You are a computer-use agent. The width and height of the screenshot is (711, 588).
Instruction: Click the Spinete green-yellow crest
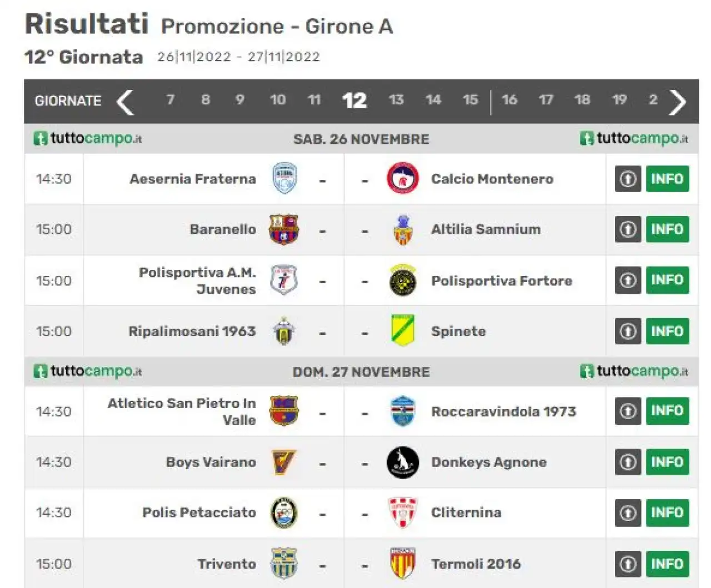[x=403, y=331]
